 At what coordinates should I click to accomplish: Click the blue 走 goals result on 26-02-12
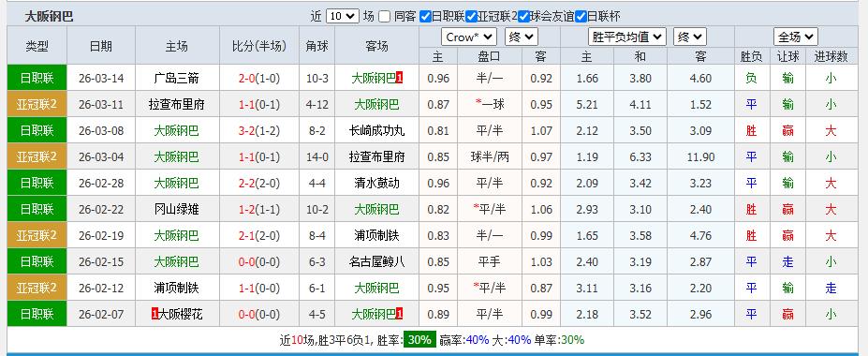click(x=831, y=288)
